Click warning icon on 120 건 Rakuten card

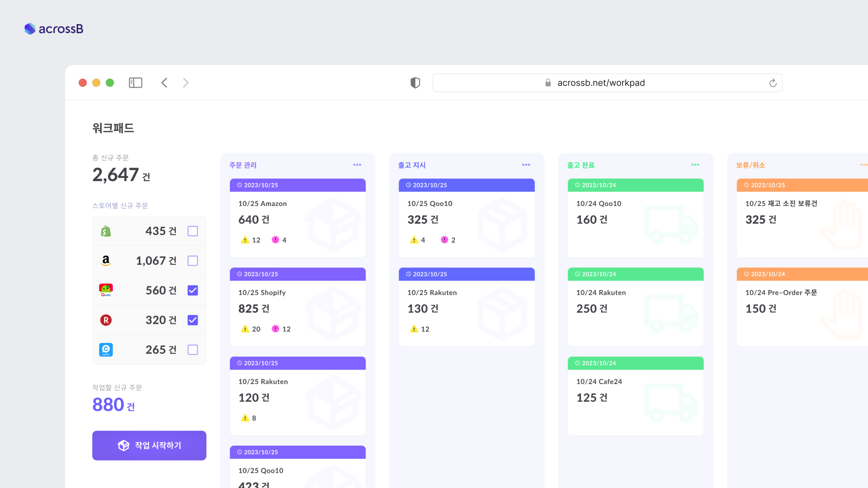pyautogui.click(x=245, y=418)
